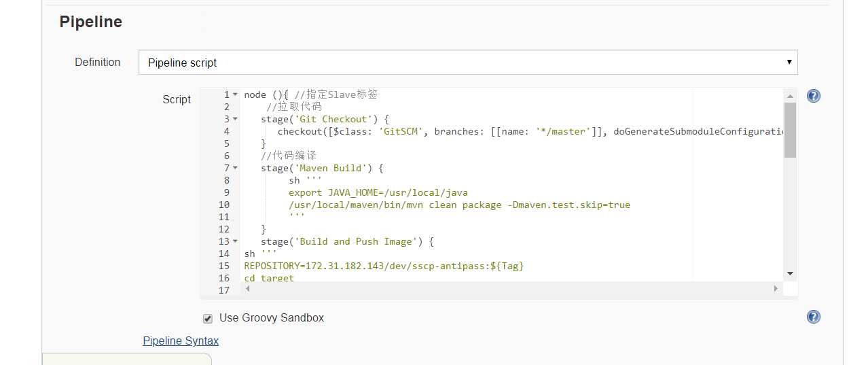Click the "//拉取代码" comment on line 2
Viewport: 868px width, 365px height.
tap(294, 107)
